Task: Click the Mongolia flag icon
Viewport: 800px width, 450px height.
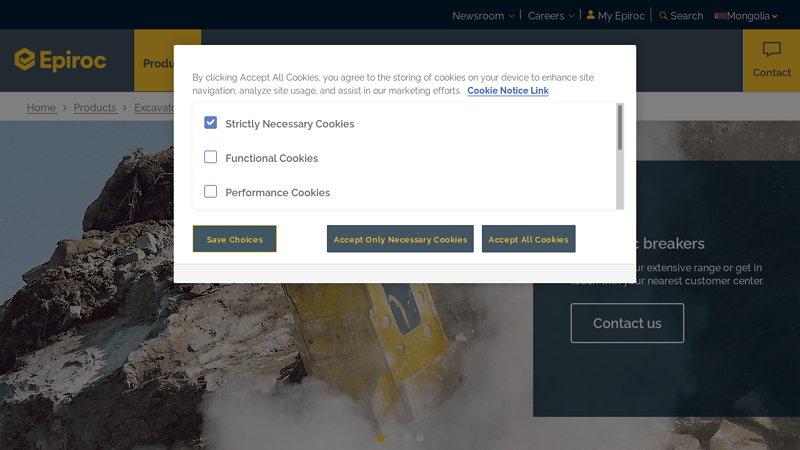Action: tap(720, 16)
